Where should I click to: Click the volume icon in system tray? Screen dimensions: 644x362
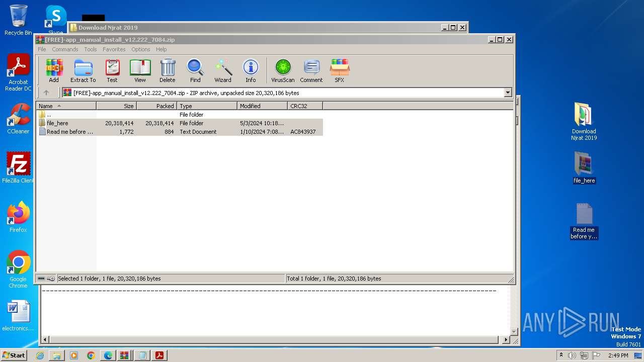click(572, 355)
